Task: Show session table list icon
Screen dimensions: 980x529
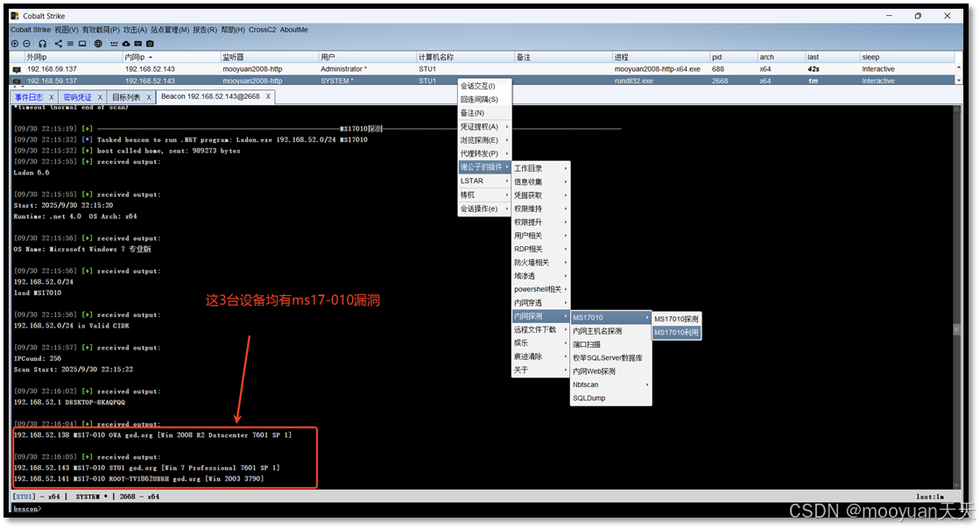Action: (70, 44)
